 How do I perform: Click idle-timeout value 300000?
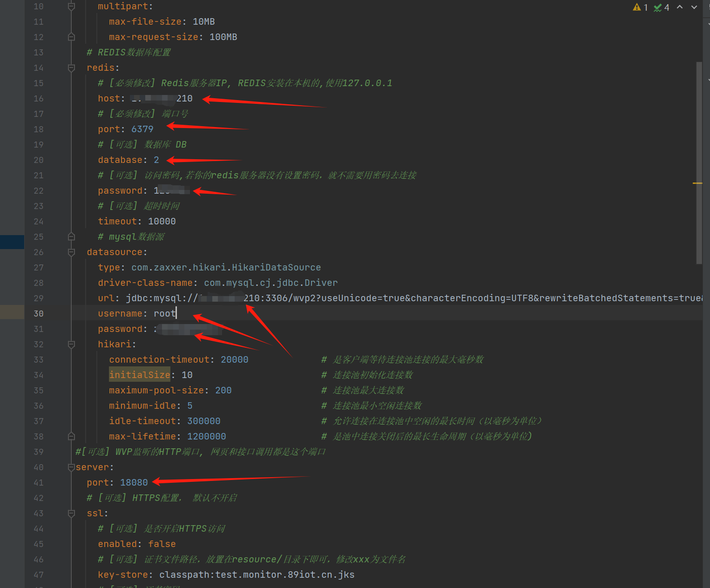204,421
